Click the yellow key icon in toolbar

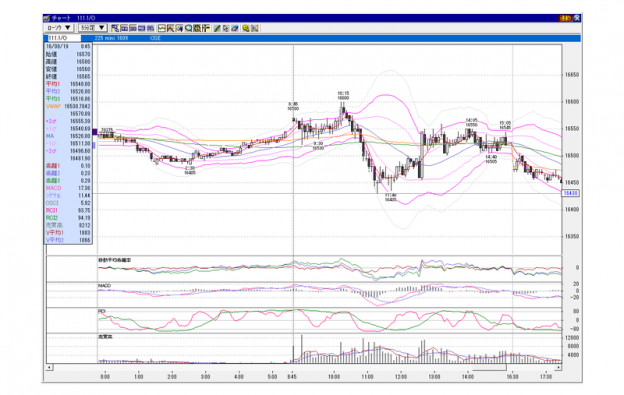246,28
